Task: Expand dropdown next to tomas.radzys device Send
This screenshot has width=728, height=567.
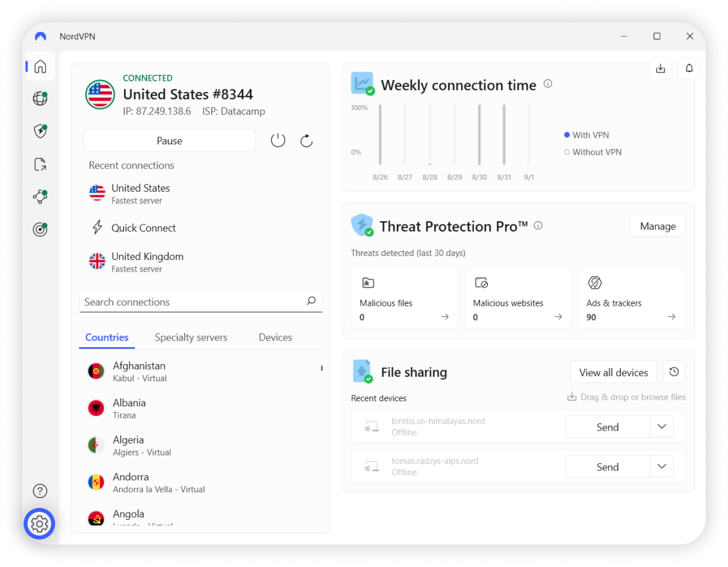Action: tap(661, 467)
